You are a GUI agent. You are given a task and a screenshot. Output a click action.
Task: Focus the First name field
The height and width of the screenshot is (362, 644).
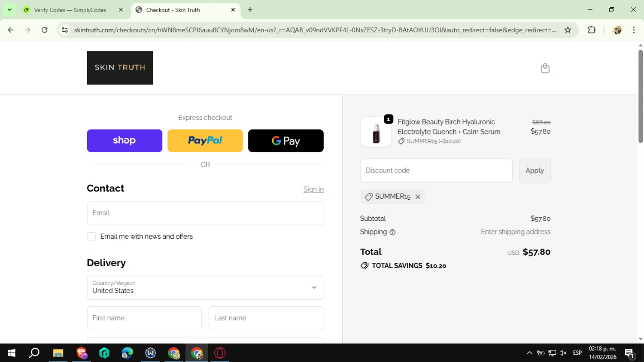pos(144,318)
